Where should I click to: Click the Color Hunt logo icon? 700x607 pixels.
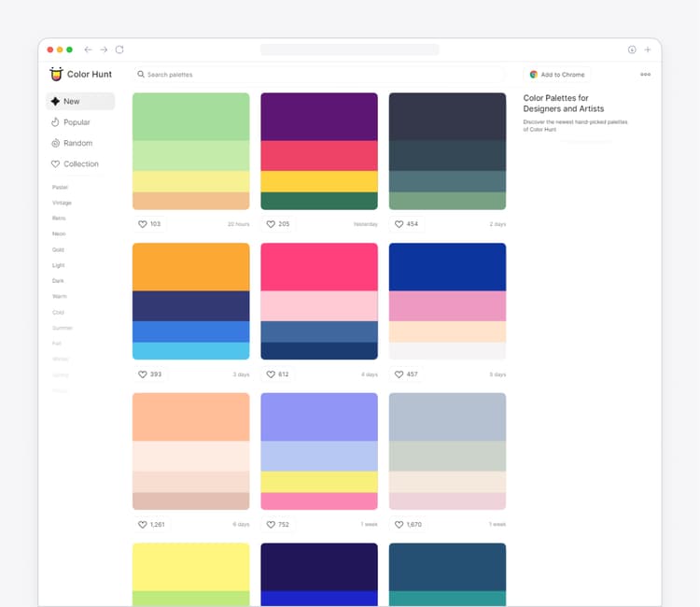click(x=56, y=74)
